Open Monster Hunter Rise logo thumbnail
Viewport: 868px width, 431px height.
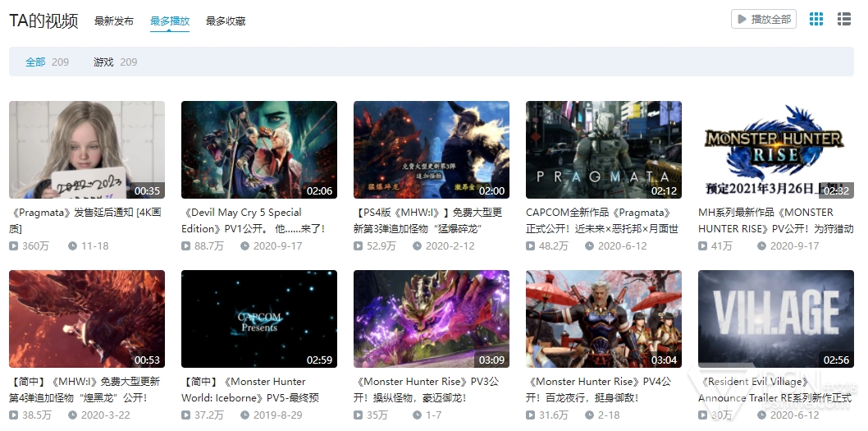775,149
